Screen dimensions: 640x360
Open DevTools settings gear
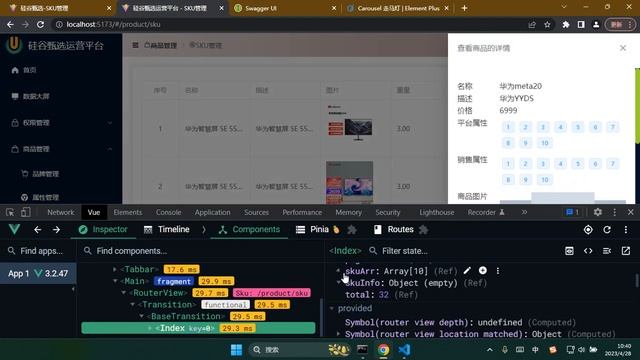(598, 212)
